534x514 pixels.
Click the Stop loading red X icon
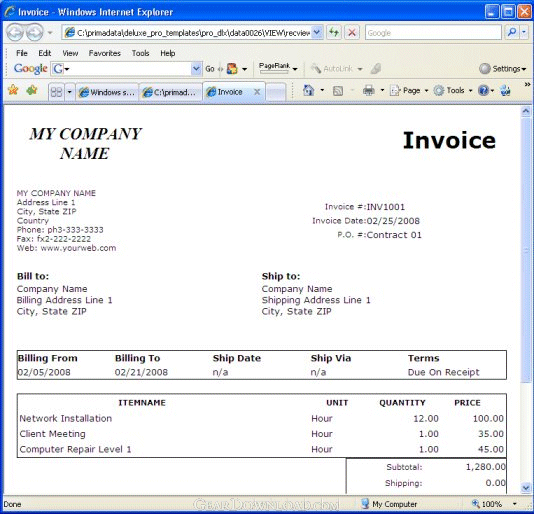click(x=352, y=33)
